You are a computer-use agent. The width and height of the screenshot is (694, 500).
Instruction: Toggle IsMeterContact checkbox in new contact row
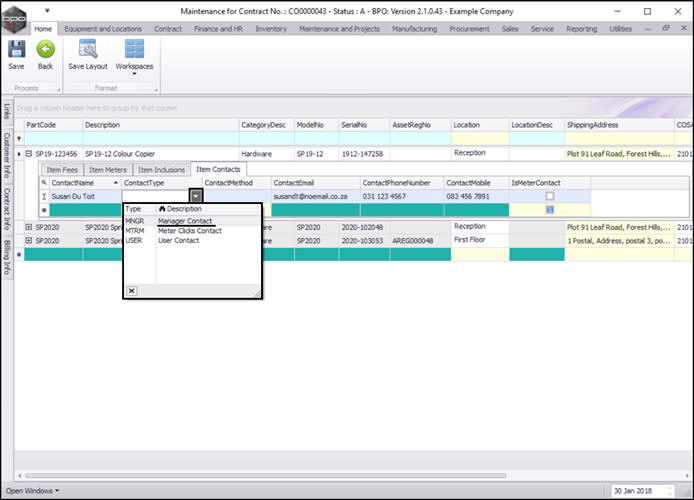[x=550, y=210]
